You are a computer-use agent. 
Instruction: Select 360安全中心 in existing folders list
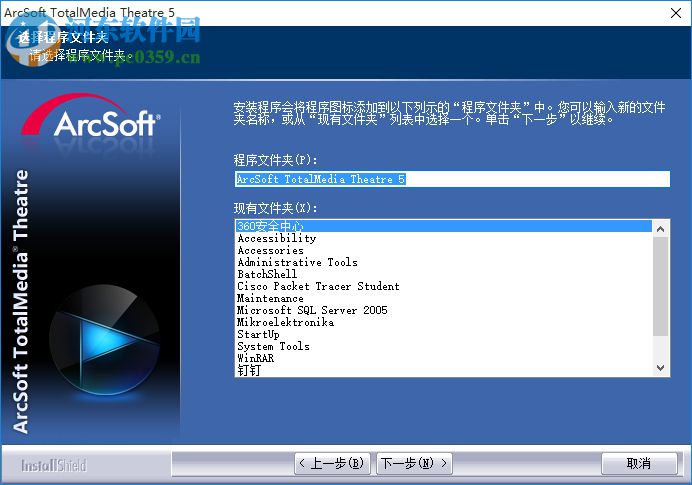444,226
